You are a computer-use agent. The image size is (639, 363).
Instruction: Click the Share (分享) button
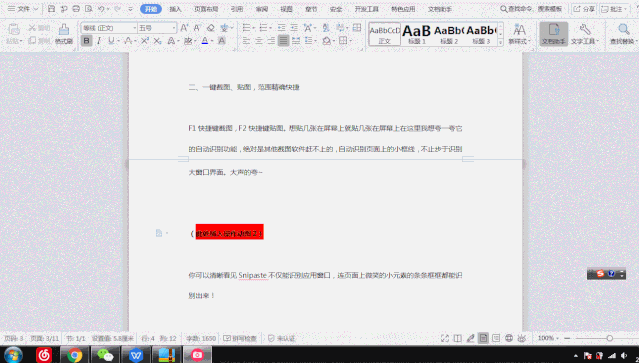pyautogui.click(x=584, y=9)
